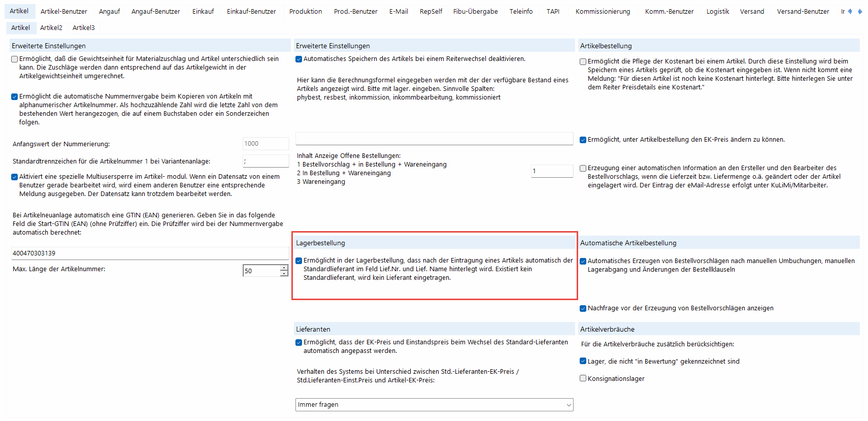Open the Versand tab
868x421 pixels.
click(x=752, y=11)
